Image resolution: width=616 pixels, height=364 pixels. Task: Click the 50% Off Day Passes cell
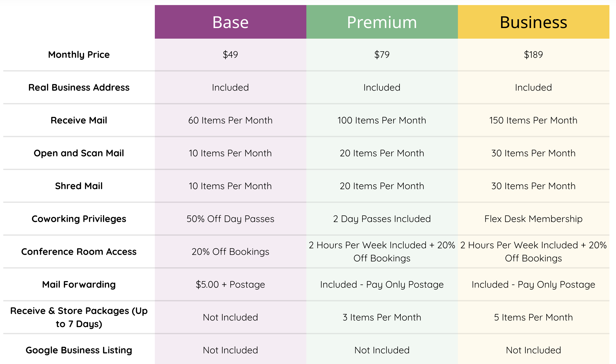[230, 219]
